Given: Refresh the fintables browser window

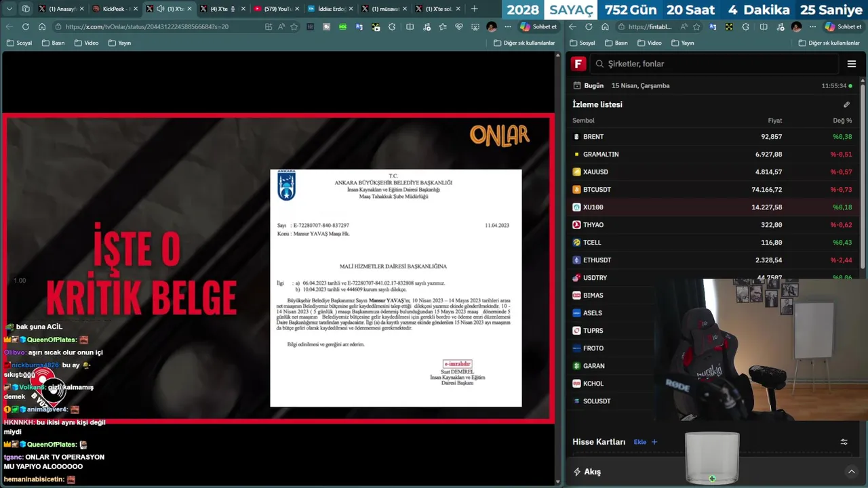Looking at the screenshot, I should tap(589, 26).
